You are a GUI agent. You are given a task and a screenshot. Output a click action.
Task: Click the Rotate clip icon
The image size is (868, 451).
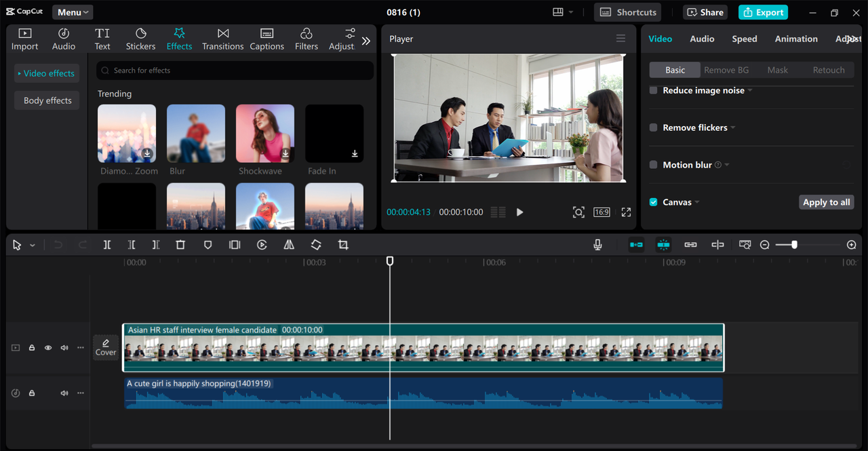316,245
